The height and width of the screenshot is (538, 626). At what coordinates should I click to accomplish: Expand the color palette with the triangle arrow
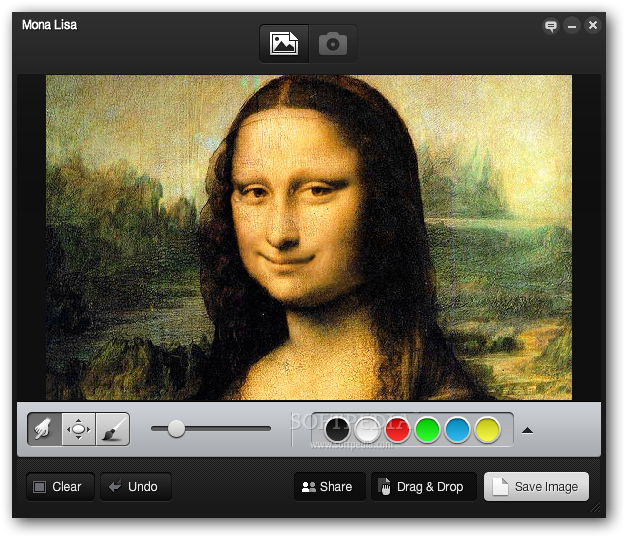[527, 430]
